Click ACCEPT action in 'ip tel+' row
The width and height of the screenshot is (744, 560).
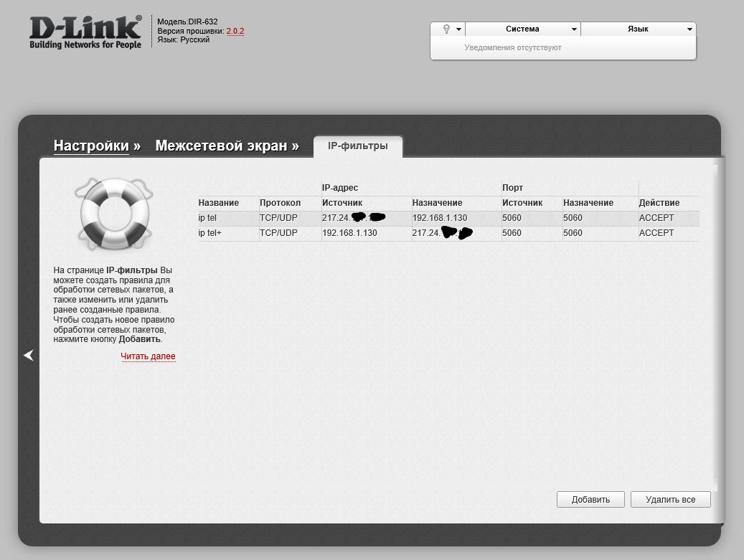point(656,233)
